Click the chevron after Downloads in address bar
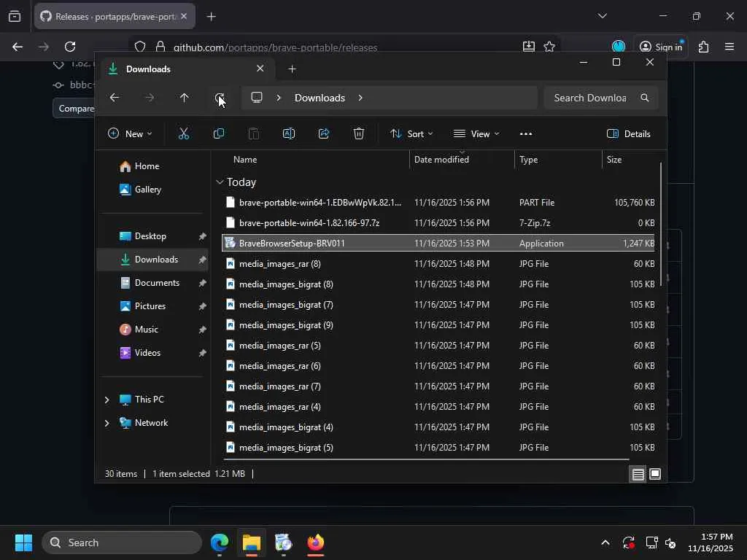 360,98
